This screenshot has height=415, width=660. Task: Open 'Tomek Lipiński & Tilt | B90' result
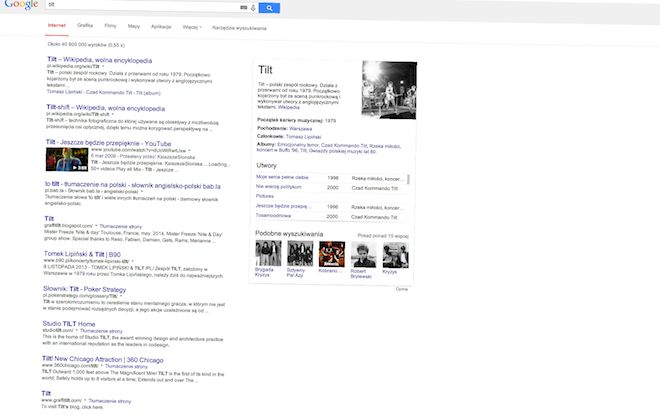coord(82,254)
